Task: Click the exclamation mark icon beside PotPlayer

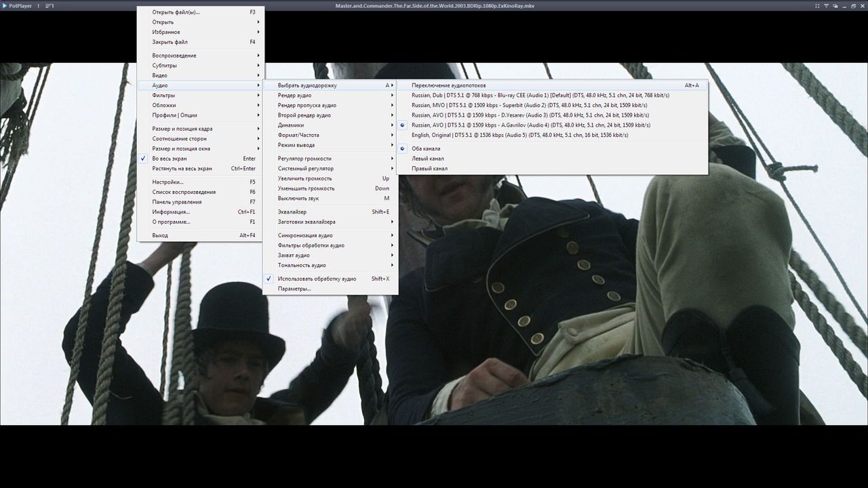Action: pyautogui.click(x=38, y=5)
